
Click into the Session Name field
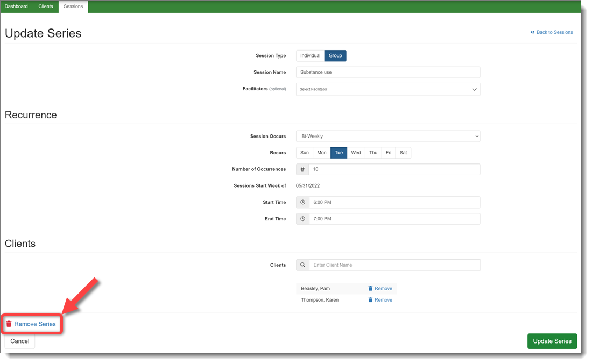387,72
